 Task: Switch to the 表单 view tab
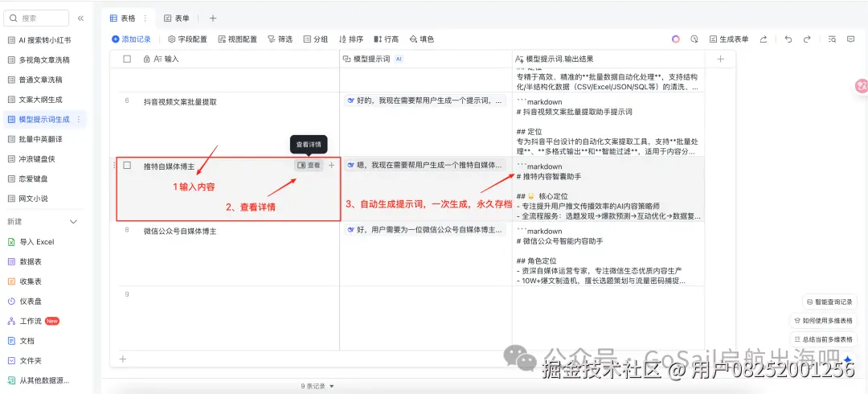tap(177, 18)
